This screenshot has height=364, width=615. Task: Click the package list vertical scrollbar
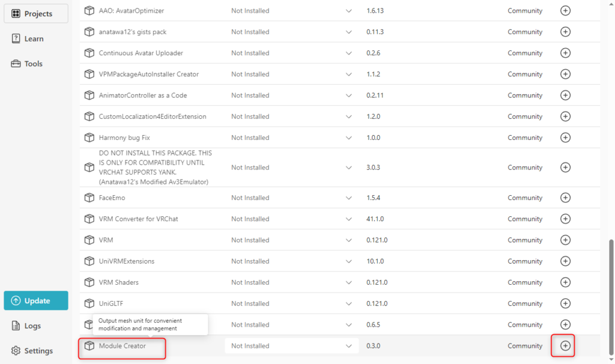[611, 297]
